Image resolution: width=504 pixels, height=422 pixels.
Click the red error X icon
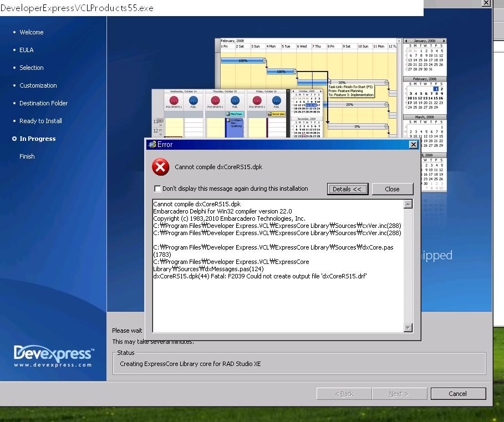coord(161,166)
